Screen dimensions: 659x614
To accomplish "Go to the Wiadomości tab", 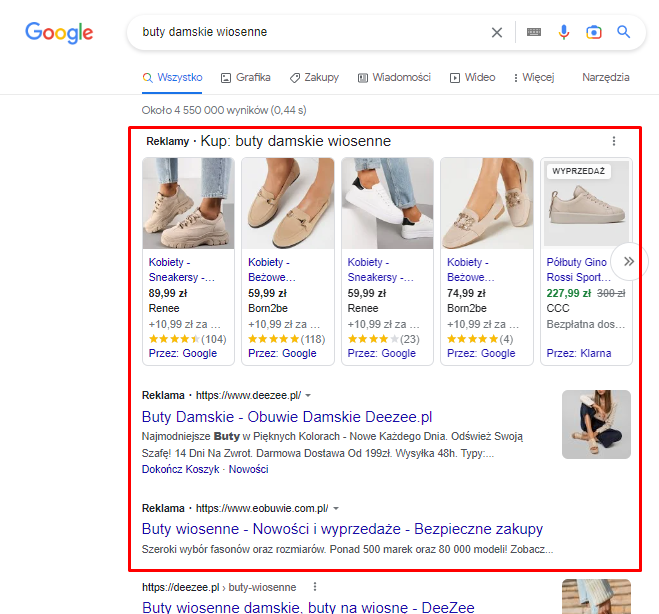I will click(x=394, y=78).
